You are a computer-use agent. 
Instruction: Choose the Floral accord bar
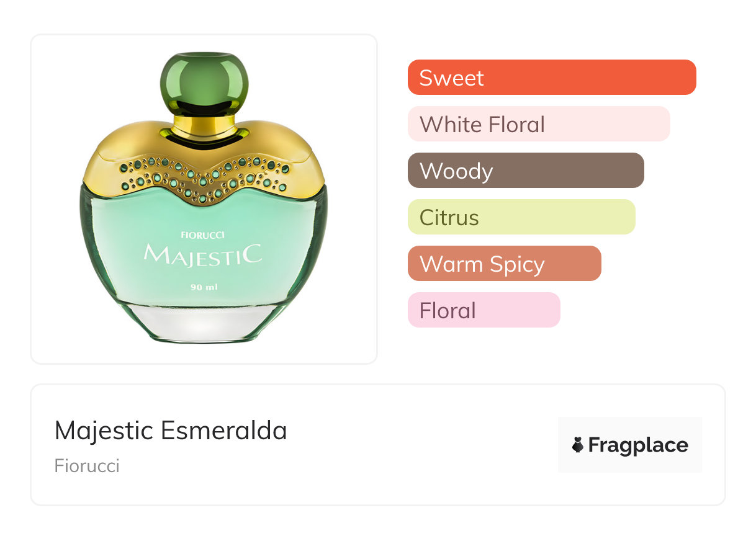[x=484, y=310]
